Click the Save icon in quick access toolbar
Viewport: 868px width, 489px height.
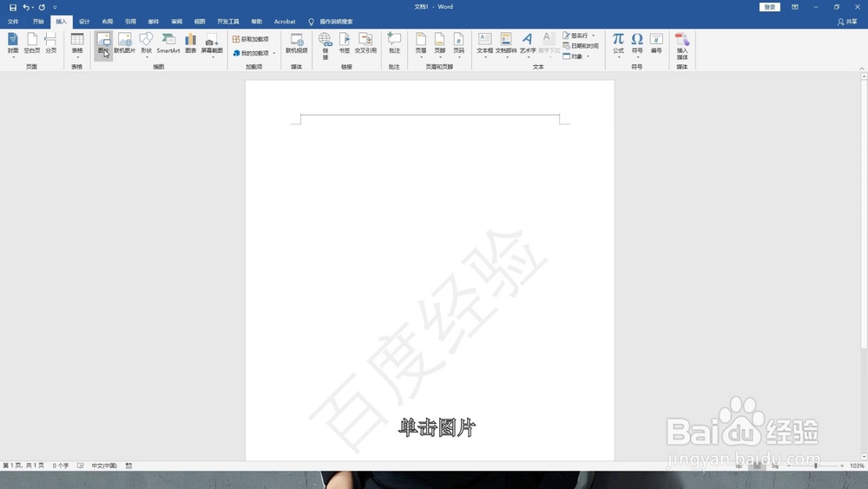(x=13, y=7)
